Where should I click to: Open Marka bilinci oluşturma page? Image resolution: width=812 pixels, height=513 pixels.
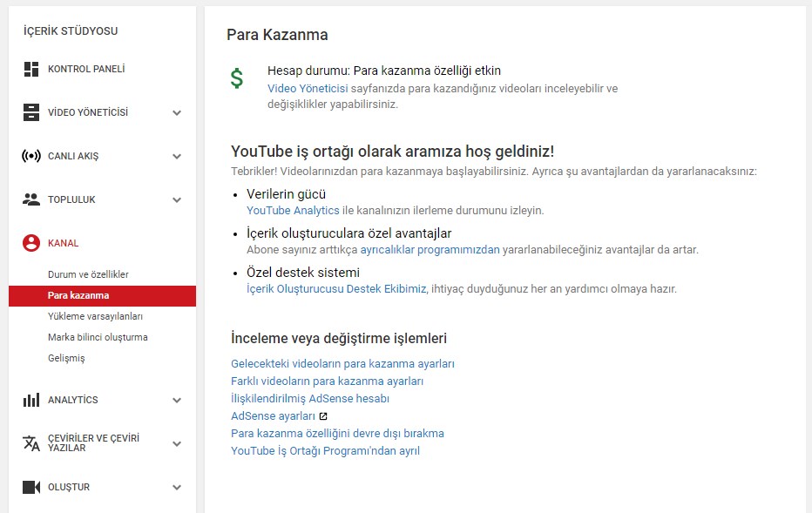(x=98, y=337)
